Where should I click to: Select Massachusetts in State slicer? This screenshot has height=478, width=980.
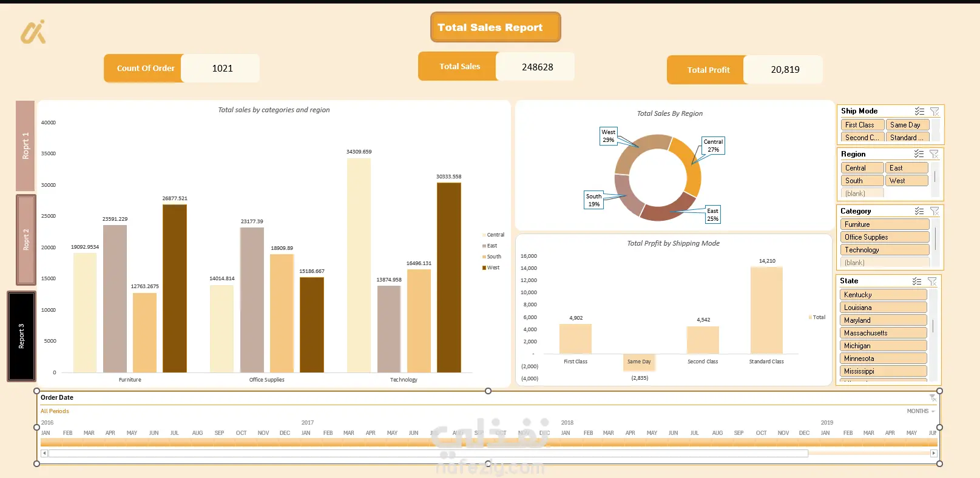click(x=884, y=333)
